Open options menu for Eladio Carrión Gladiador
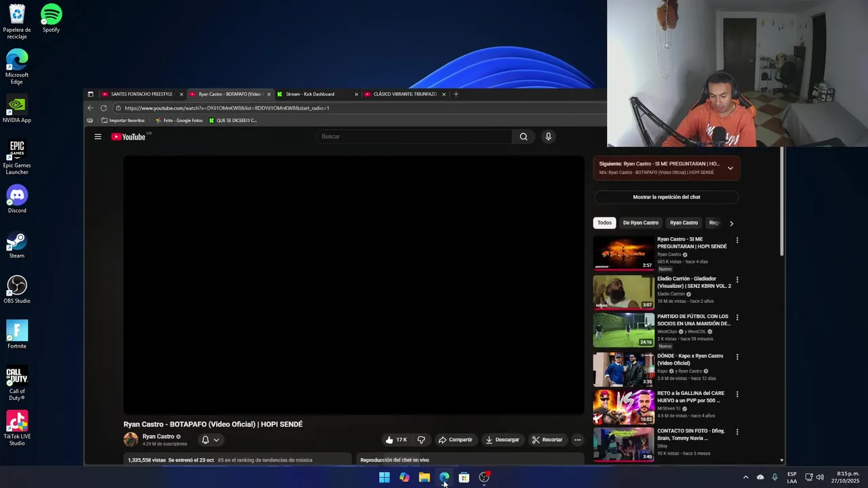868x488 pixels. pyautogui.click(x=737, y=280)
